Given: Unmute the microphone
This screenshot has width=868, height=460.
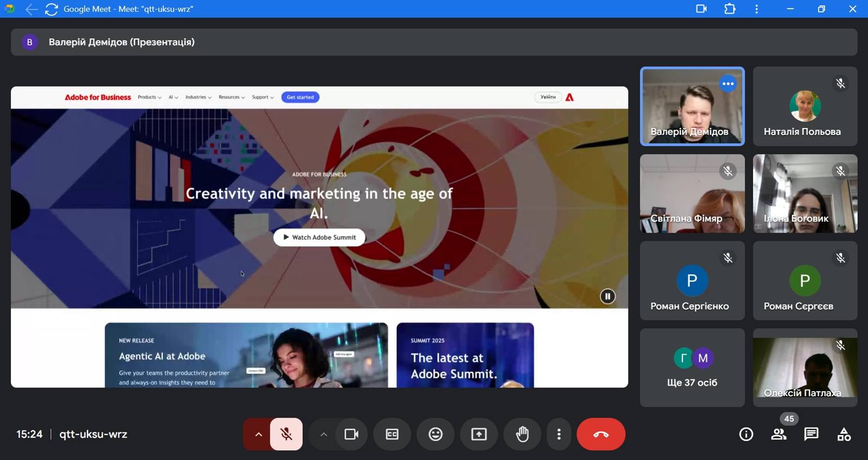Looking at the screenshot, I should (x=286, y=434).
